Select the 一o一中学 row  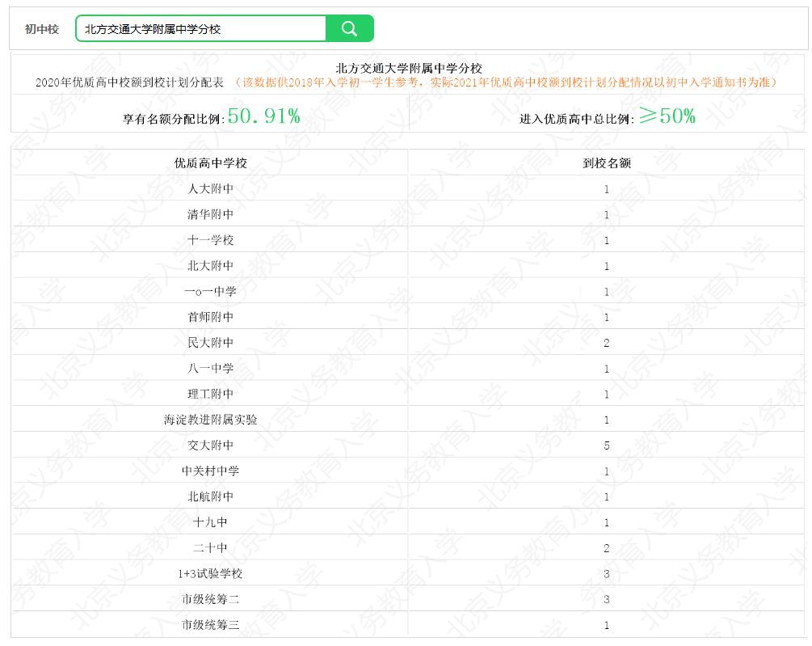click(408, 291)
